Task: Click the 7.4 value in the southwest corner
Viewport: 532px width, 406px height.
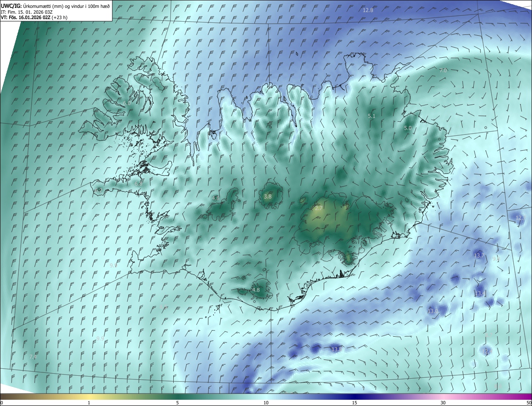Action: tap(33, 357)
